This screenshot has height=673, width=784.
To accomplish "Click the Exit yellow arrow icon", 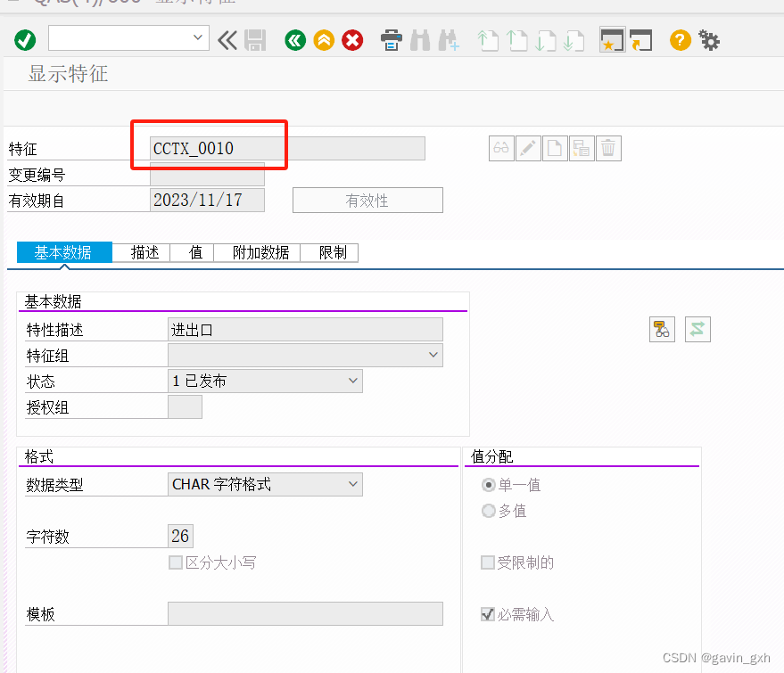I will click(x=324, y=40).
